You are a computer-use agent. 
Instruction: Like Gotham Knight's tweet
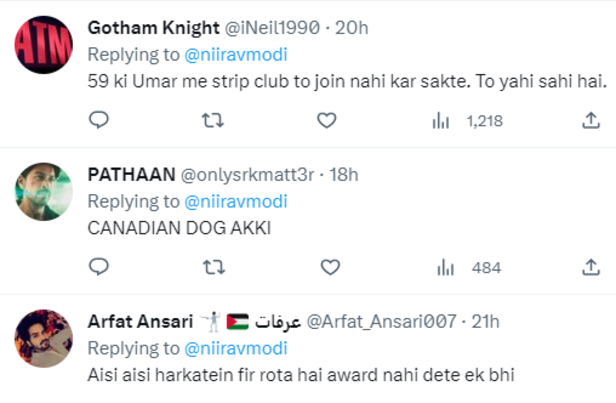coord(326,121)
